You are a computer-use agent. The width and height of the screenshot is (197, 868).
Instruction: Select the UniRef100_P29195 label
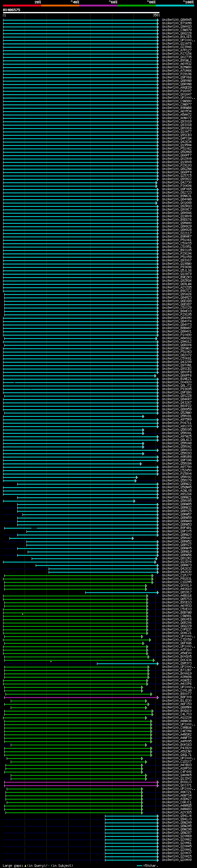[x=177, y=314]
